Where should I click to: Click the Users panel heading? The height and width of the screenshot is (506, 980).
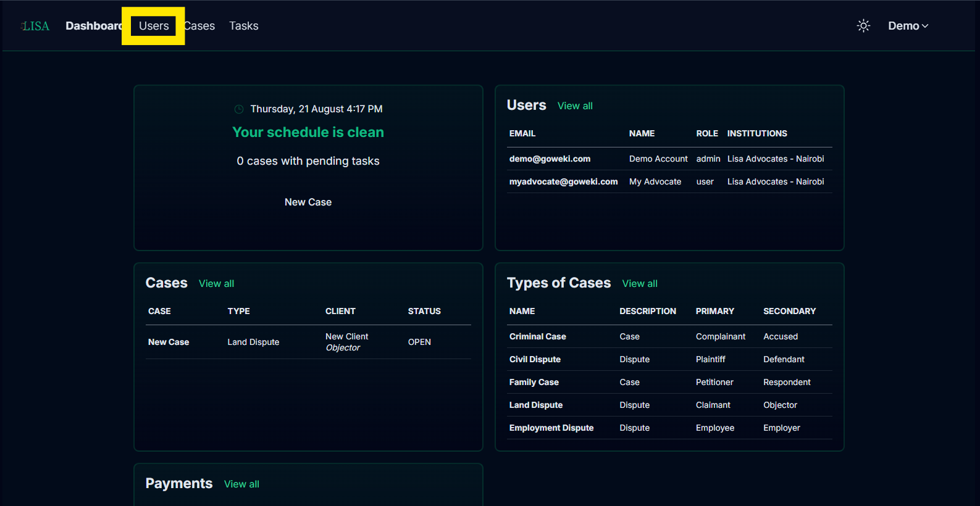[526, 106]
